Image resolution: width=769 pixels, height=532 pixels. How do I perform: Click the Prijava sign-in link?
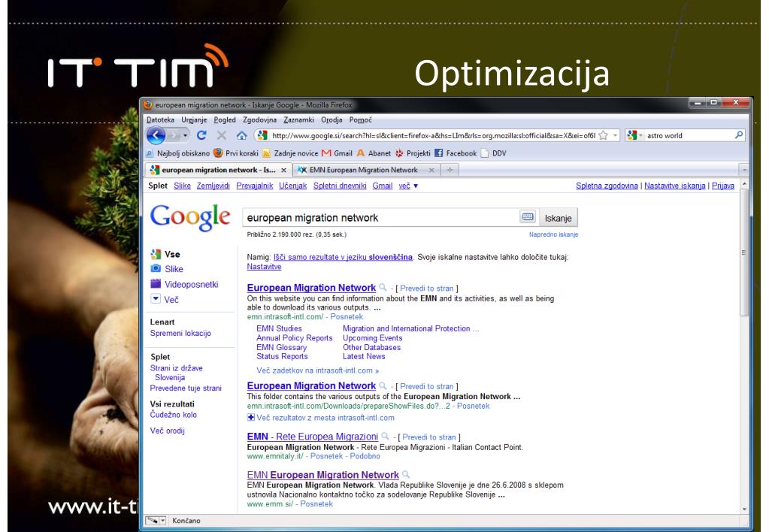723,186
